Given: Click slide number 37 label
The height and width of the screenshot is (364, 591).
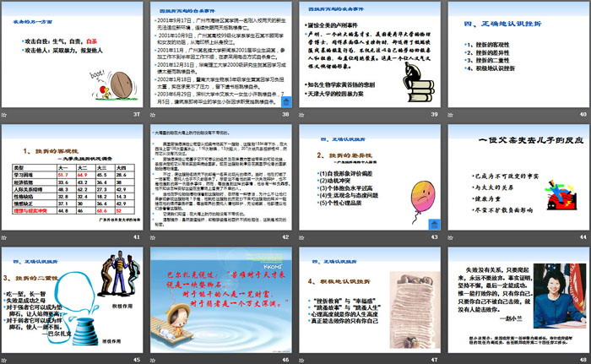Looking at the screenshot, I should (x=137, y=114).
